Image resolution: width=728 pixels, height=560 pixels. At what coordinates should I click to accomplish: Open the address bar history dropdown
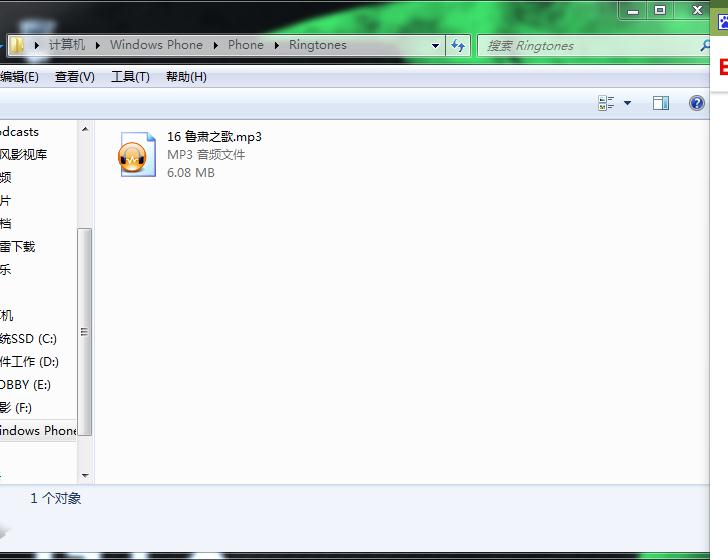[x=435, y=46]
